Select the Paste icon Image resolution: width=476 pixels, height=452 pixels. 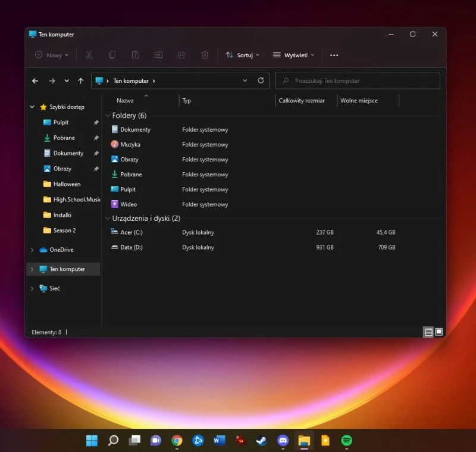click(135, 55)
